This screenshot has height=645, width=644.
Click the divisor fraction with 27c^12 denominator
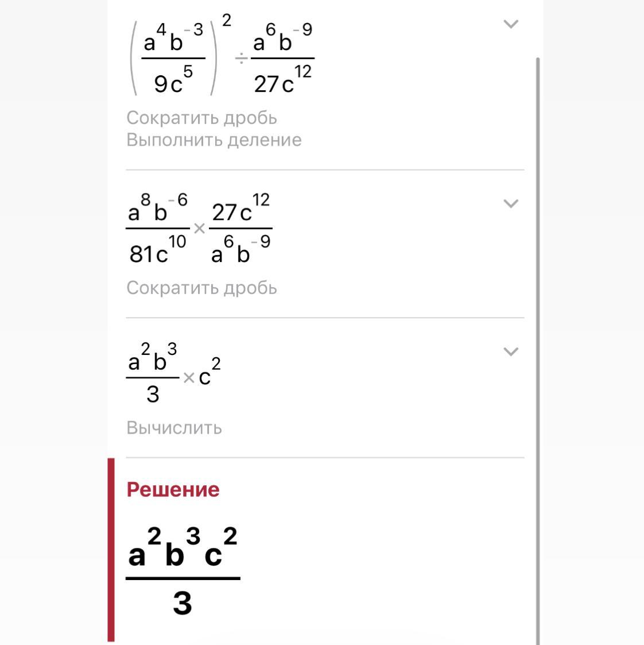282,59
